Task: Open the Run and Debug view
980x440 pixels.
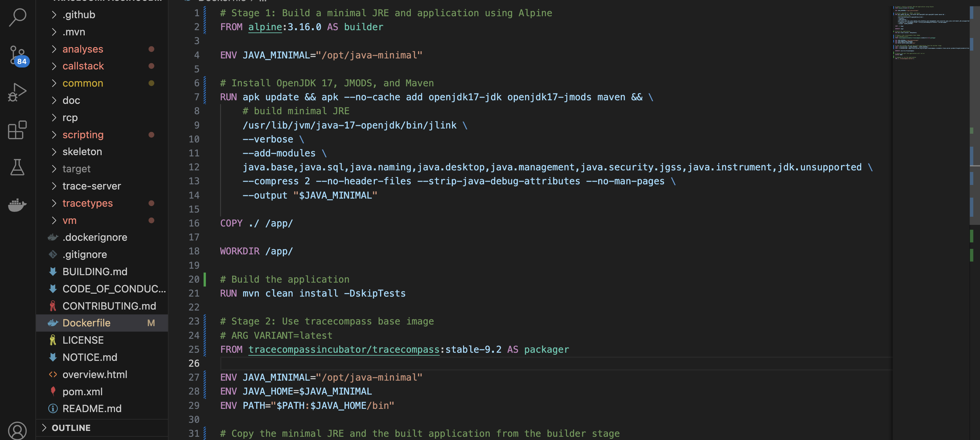Action: click(x=18, y=92)
